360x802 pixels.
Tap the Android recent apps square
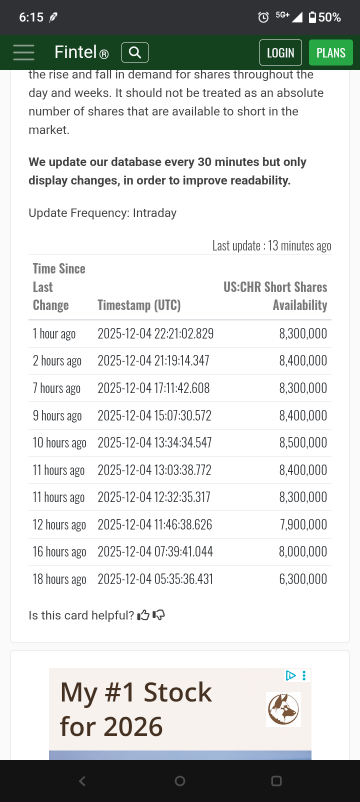[x=277, y=781]
